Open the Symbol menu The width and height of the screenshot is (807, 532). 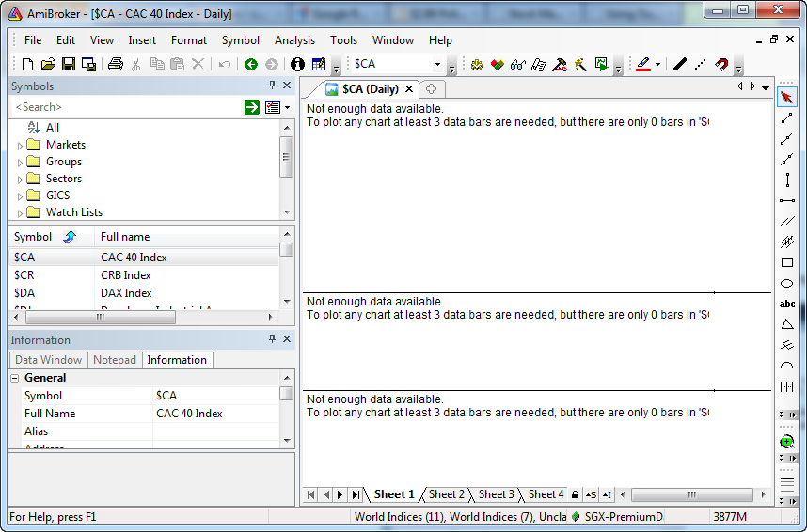(241, 40)
